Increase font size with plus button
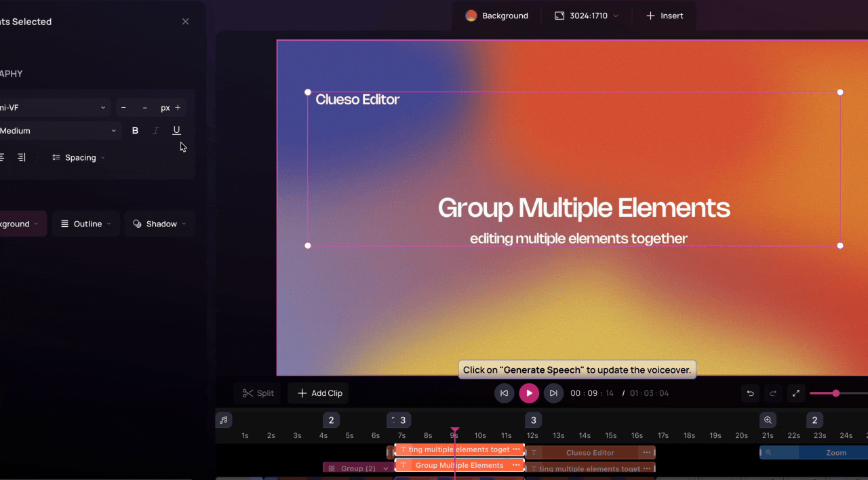The width and height of the screenshot is (868, 480). (x=178, y=108)
